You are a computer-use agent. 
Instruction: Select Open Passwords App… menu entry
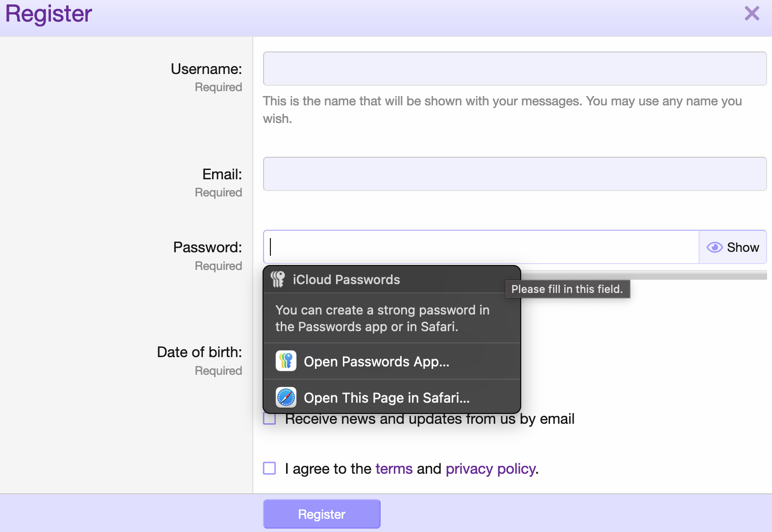[x=392, y=362]
